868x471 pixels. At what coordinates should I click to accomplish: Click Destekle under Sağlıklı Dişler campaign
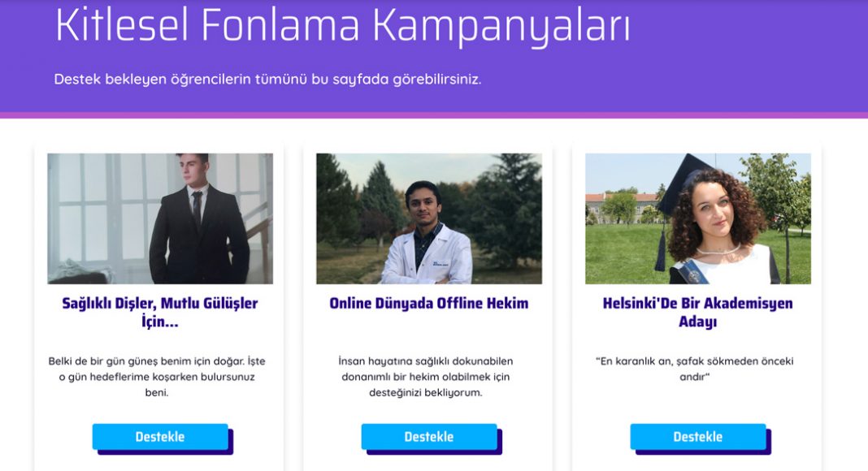[x=161, y=437]
